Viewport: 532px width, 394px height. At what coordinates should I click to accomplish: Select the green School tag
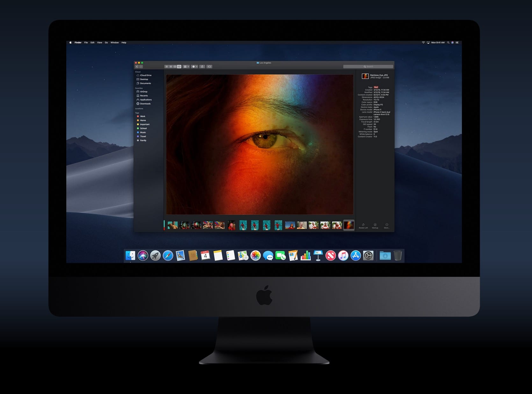[142, 128]
